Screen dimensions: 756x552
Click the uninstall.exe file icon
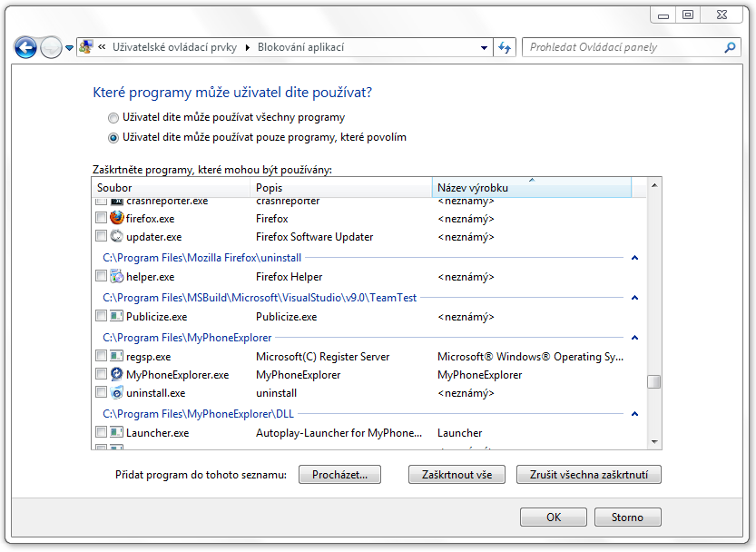(x=117, y=392)
